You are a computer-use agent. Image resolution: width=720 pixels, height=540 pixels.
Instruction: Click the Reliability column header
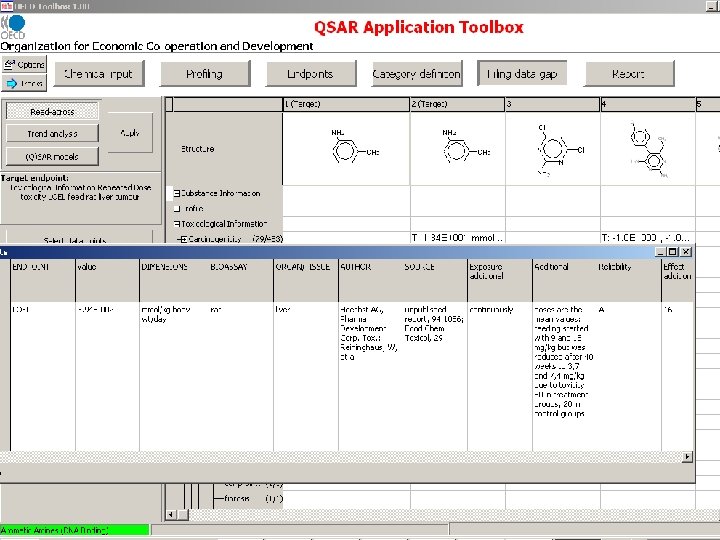pyautogui.click(x=629, y=280)
